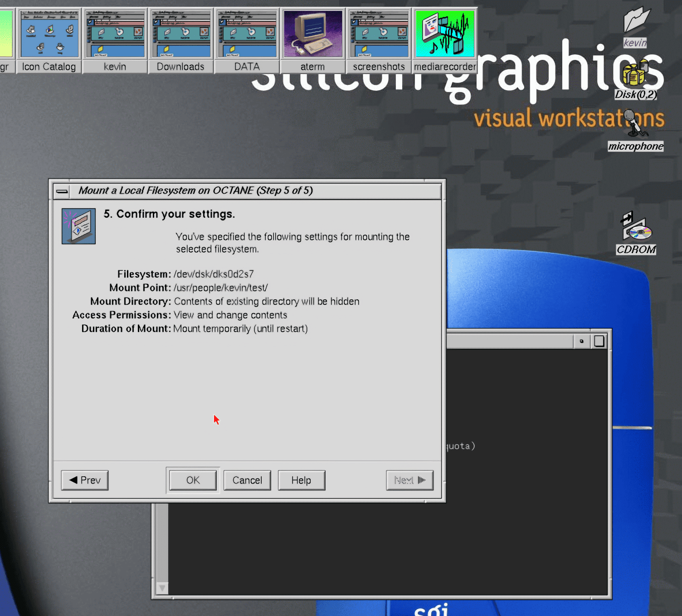This screenshot has width=682, height=616.
Task: Confirm the mount settings with OK
Action: click(x=193, y=480)
